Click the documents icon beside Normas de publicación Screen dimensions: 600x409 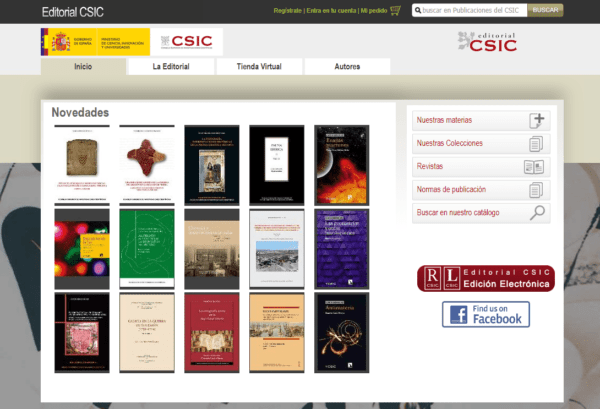536,190
